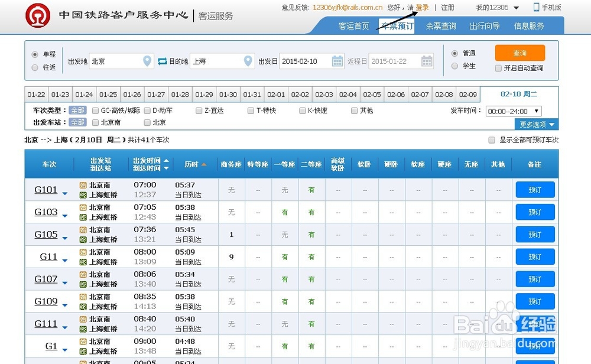Open the departure date calendar icon
Screen dimensions: 591x364
pos(337,61)
